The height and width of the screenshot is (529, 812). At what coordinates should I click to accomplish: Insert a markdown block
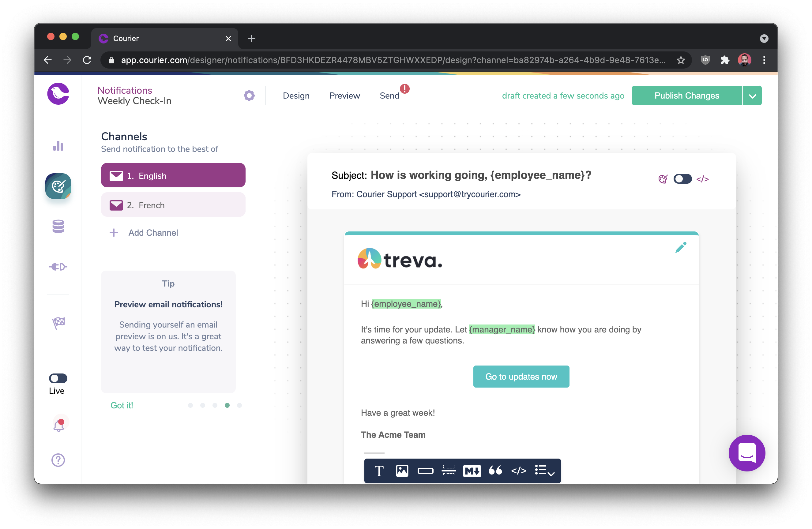(472, 471)
